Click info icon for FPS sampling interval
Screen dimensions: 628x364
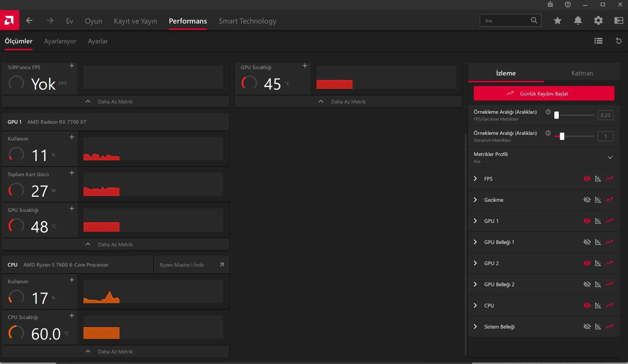548,112
